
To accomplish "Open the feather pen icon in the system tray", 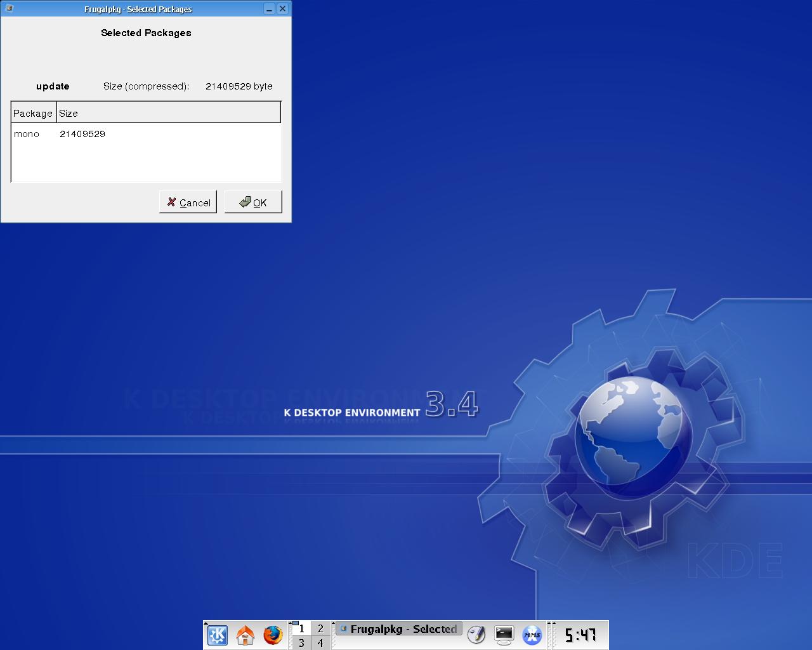I will click(476, 635).
